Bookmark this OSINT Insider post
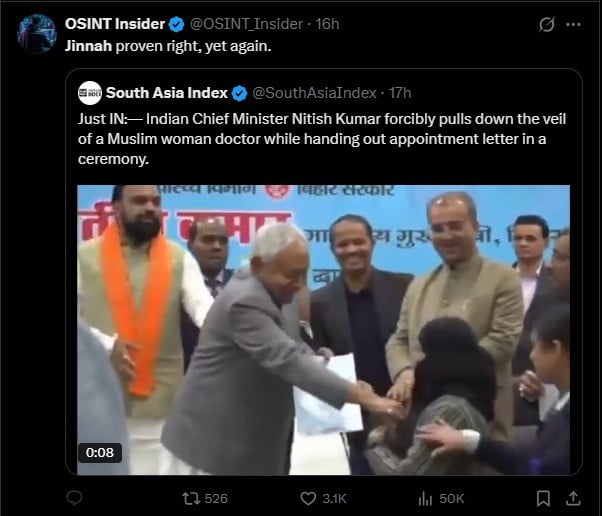This screenshot has width=602, height=516. point(543,497)
